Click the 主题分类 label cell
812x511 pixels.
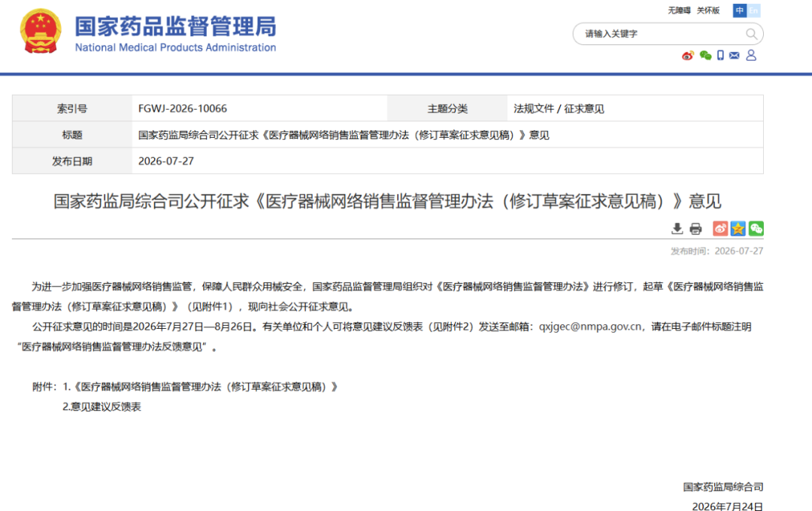pyautogui.click(x=447, y=108)
